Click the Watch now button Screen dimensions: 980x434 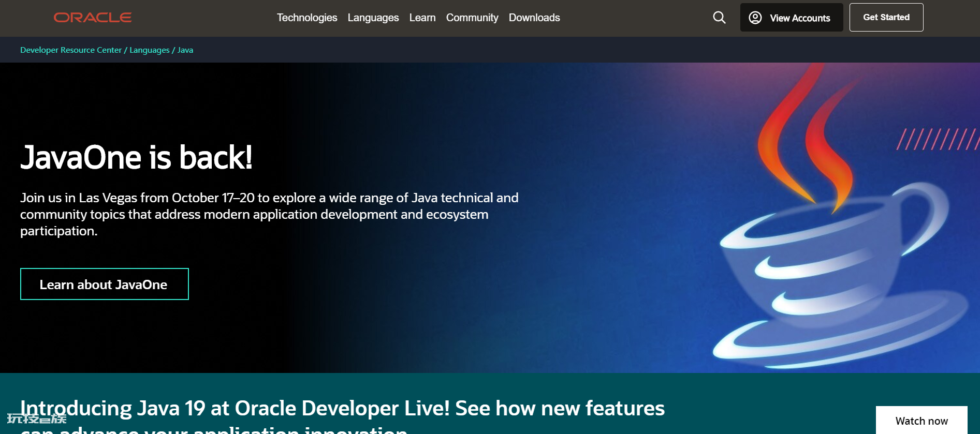click(x=922, y=420)
